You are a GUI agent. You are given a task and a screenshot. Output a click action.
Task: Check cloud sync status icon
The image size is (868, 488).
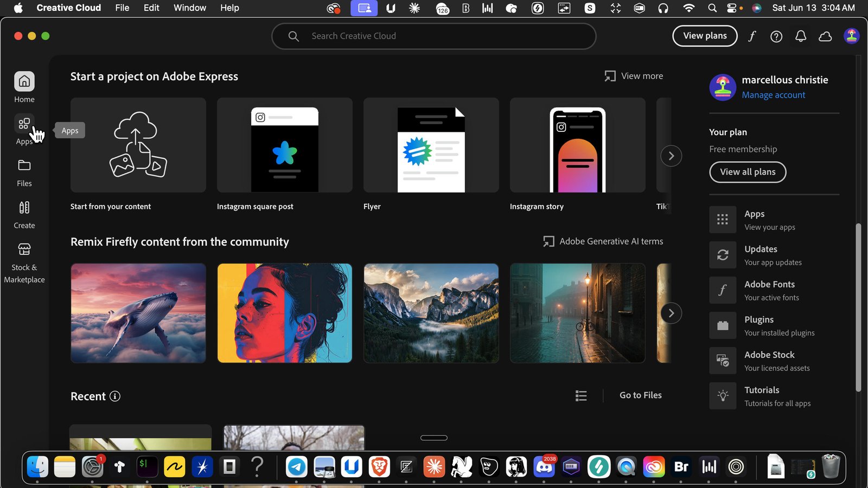click(825, 36)
